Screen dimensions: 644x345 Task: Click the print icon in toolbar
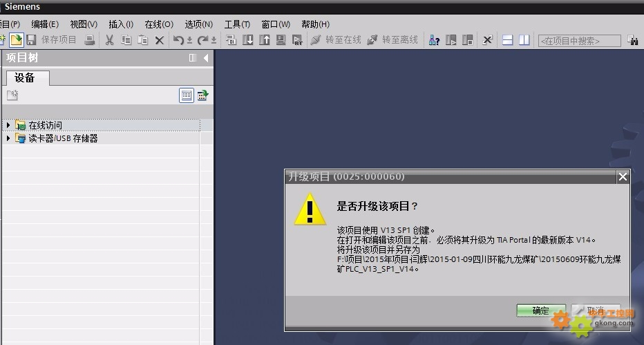(90, 40)
